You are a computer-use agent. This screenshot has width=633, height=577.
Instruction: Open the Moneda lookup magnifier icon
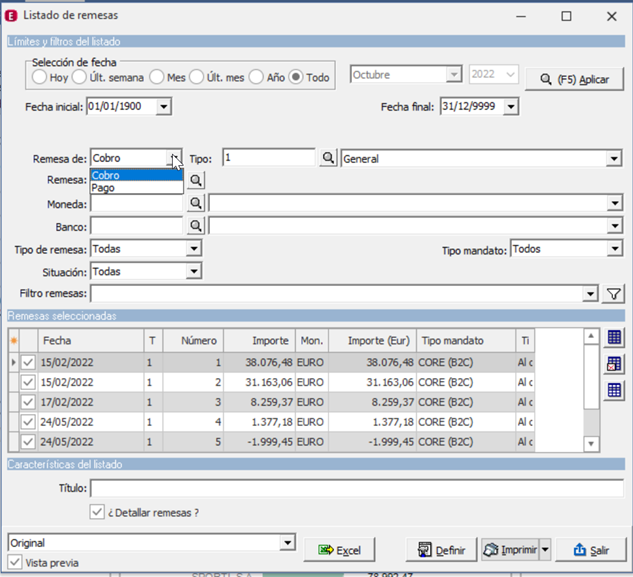[196, 203]
